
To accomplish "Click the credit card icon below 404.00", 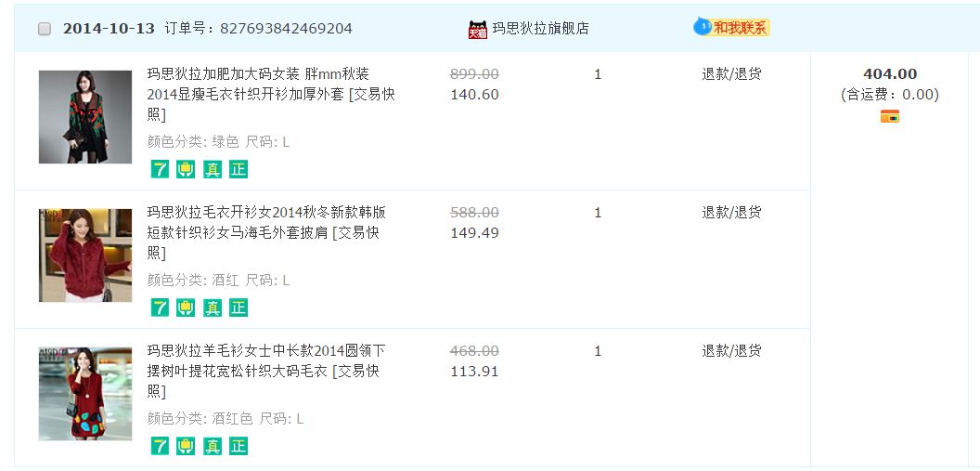I will pos(889,116).
